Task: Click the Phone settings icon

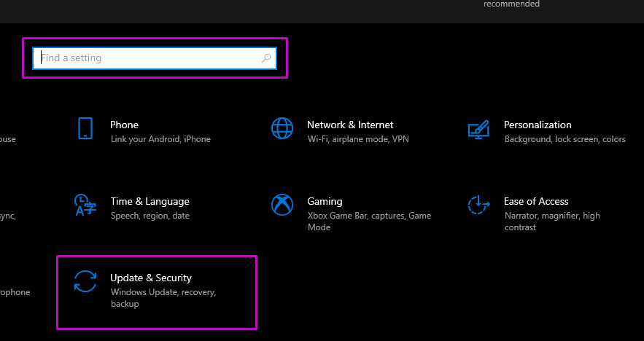Action: 85,128
